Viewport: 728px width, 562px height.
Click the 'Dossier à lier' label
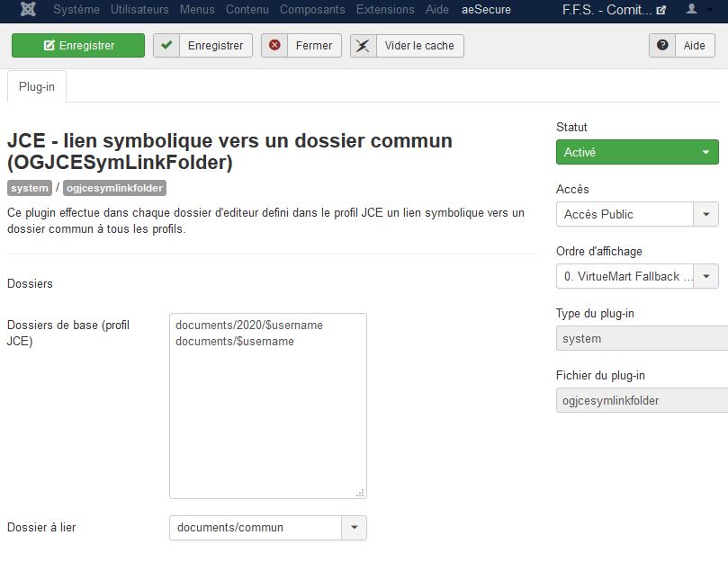[41, 527]
